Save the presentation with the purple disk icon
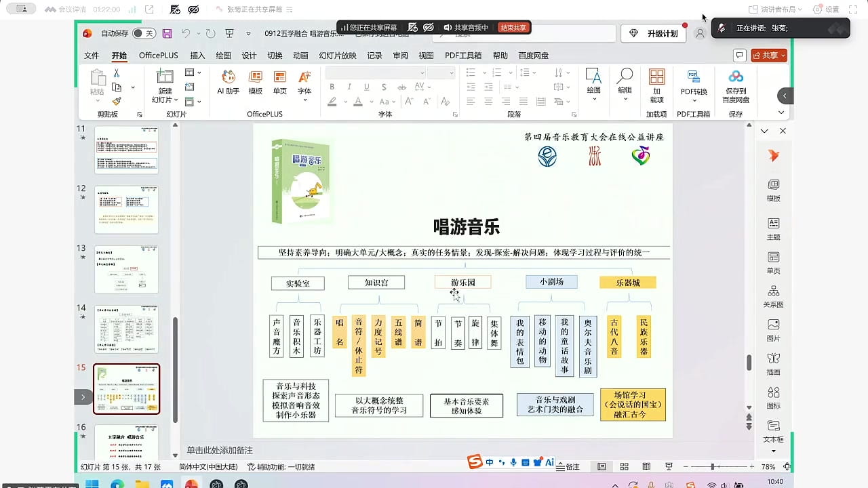 (167, 33)
